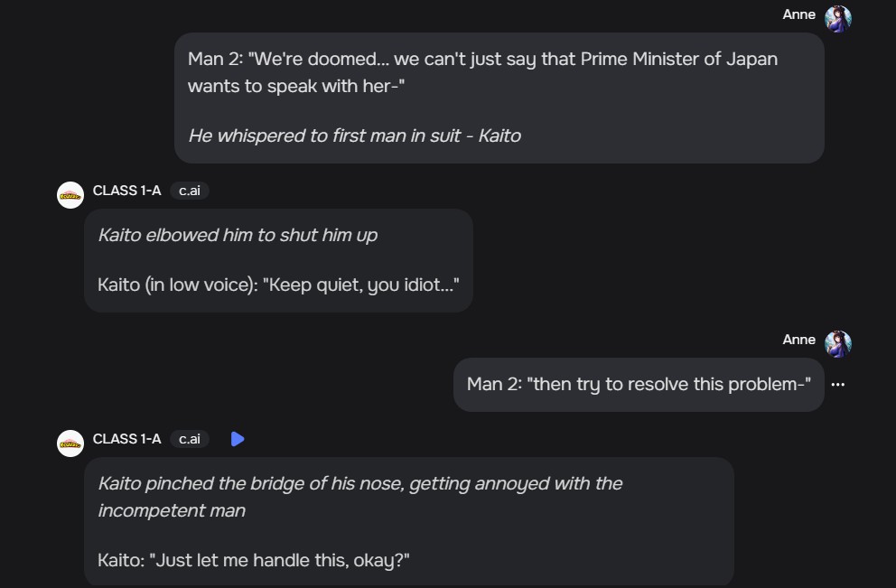Open more options beside "resolve this problem" message
Screen dimensions: 896x588
pyautogui.click(x=837, y=385)
